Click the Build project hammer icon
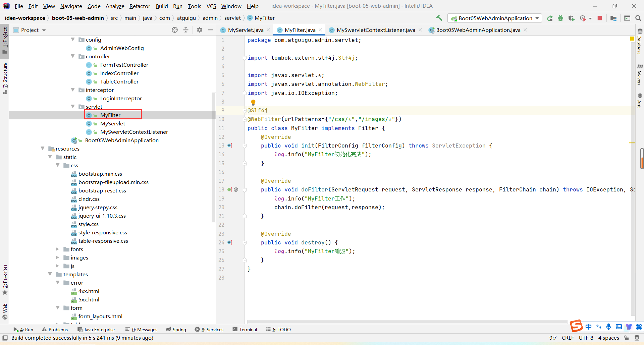 pyautogui.click(x=439, y=18)
